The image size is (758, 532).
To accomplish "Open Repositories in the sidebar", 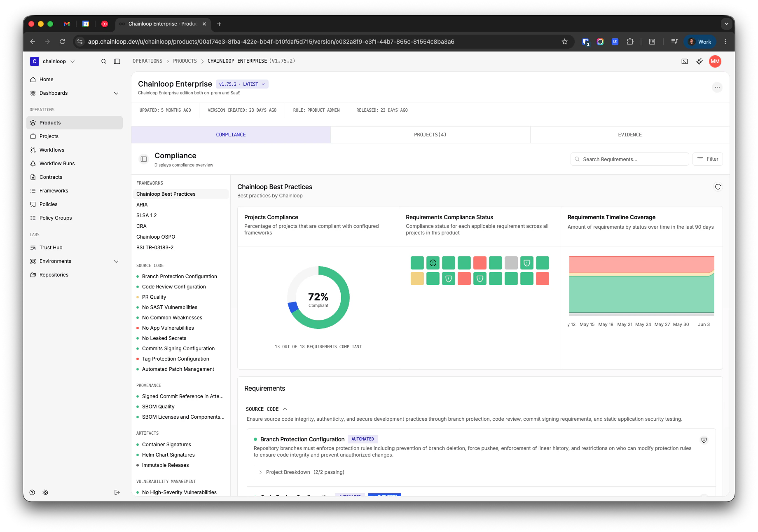I will point(75,275).
